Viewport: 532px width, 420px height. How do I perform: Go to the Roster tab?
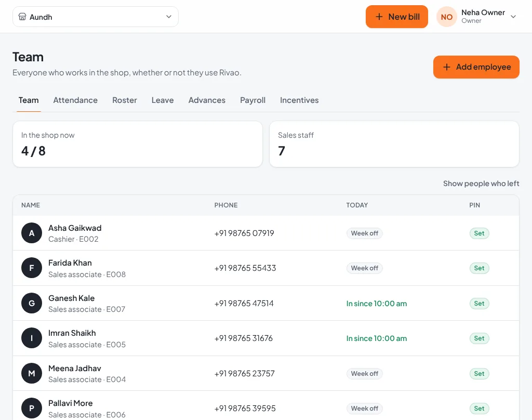pyautogui.click(x=125, y=100)
